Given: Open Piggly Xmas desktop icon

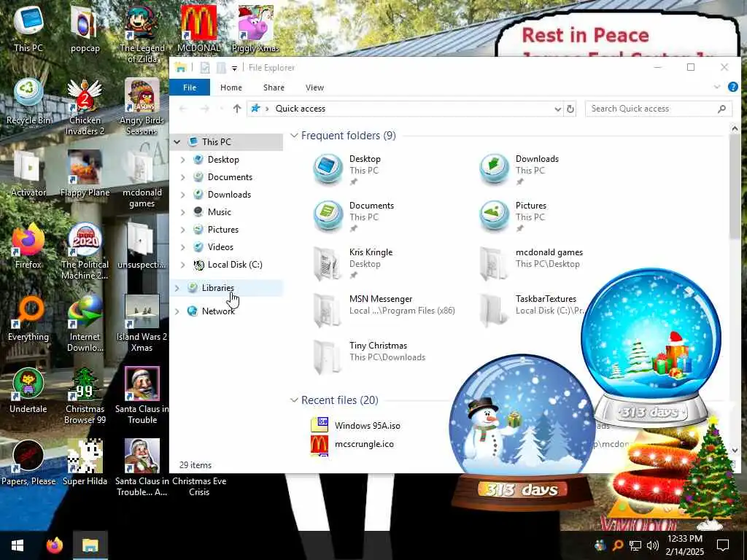Looking at the screenshot, I should point(255,29).
